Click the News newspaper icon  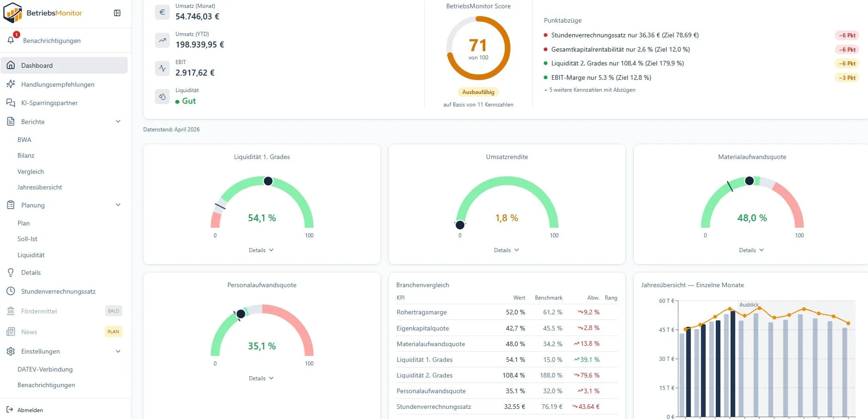pyautogui.click(x=11, y=332)
